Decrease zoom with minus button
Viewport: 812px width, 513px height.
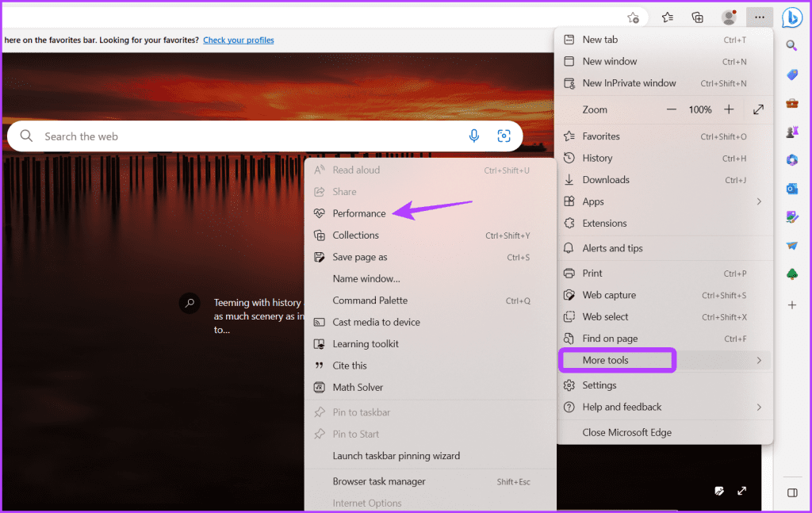[x=671, y=109]
